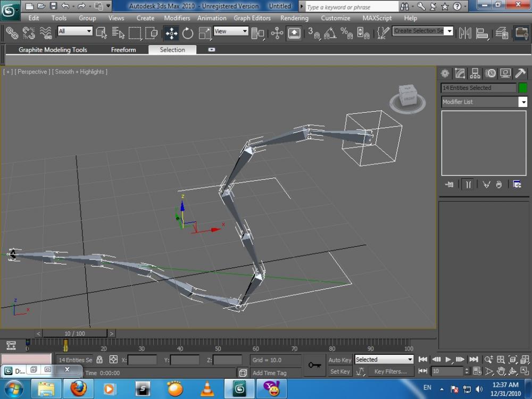Toggle Auto Key animation mode

coord(339,360)
